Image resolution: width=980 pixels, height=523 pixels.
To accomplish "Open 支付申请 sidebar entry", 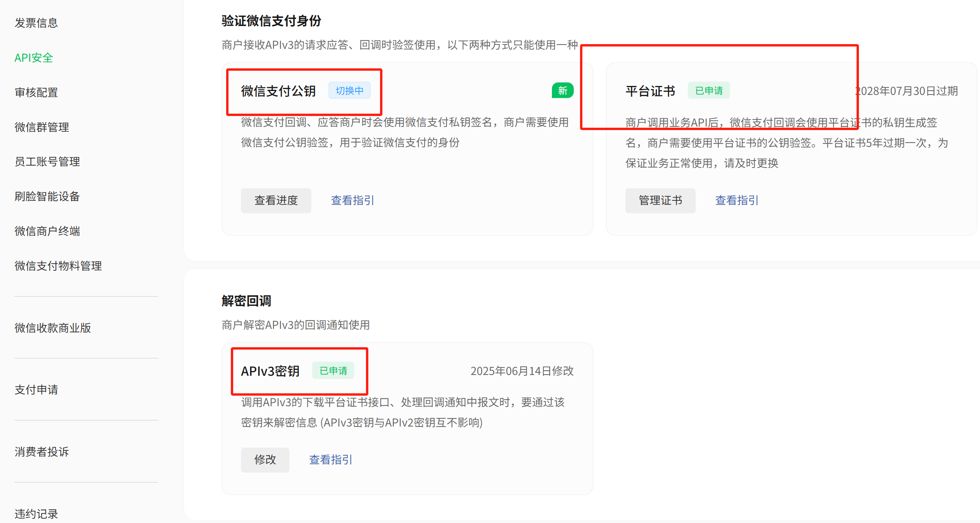I will click(36, 390).
